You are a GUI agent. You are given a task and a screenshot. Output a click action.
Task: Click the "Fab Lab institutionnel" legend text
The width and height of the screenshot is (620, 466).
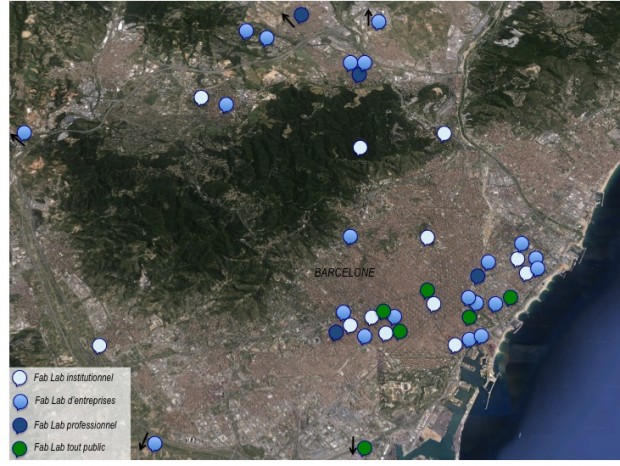pyautogui.click(x=76, y=378)
